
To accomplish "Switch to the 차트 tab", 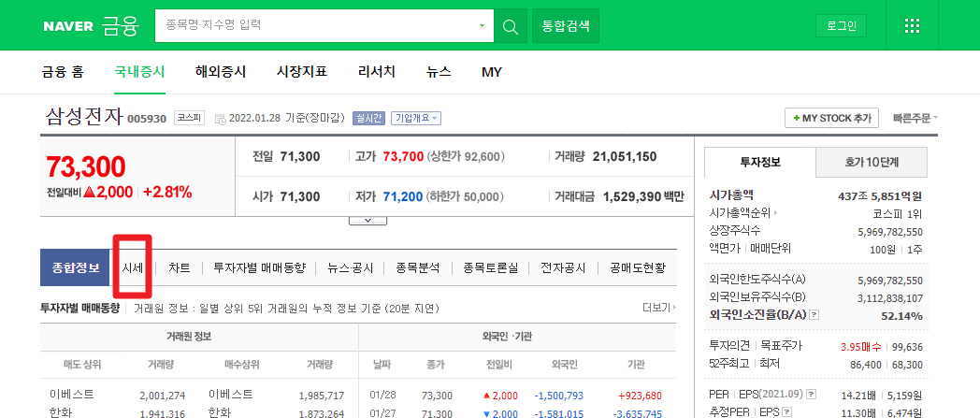I will (180, 268).
